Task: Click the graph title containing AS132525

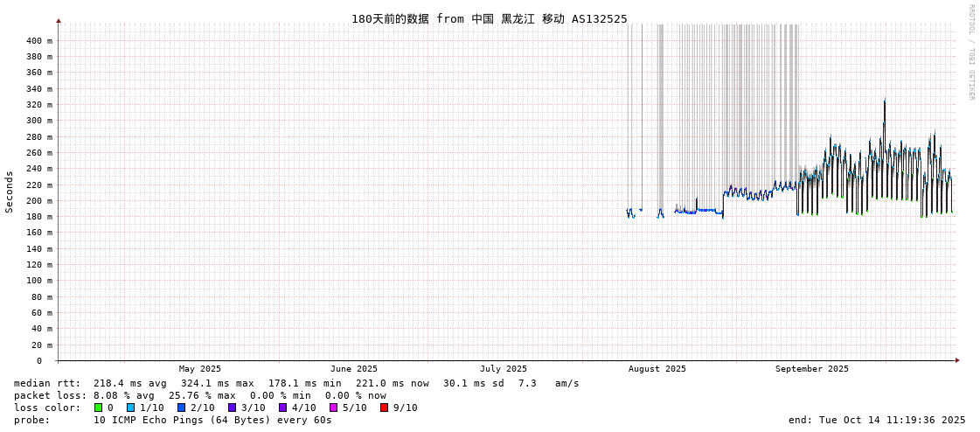Action: (489, 19)
